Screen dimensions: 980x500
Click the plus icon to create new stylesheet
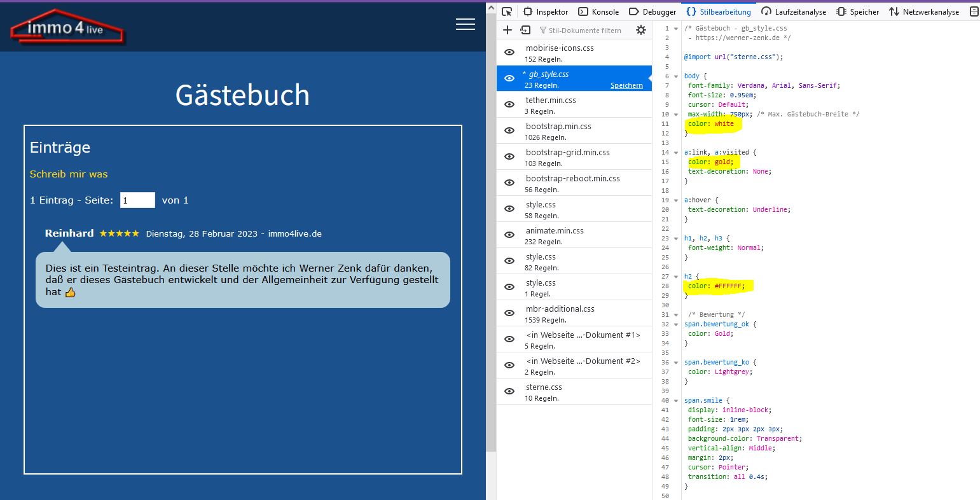coord(507,30)
